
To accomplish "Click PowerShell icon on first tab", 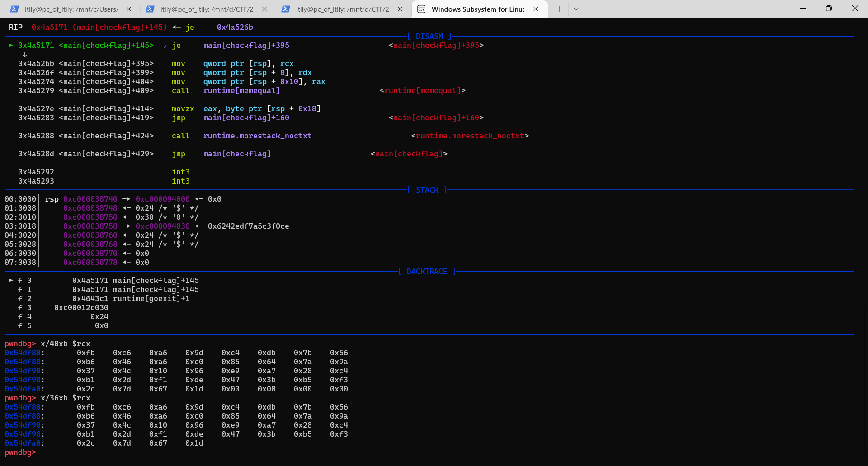I will click(x=14, y=9).
